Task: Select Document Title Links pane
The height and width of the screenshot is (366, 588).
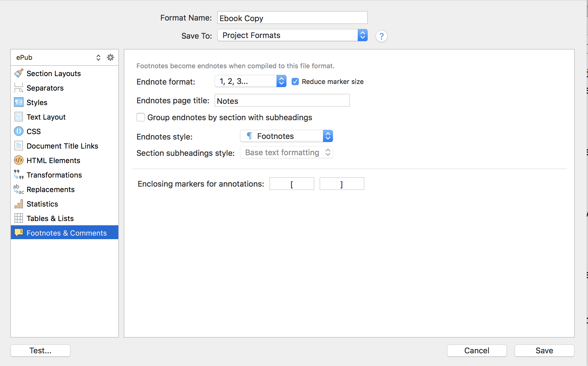Action: click(65, 146)
